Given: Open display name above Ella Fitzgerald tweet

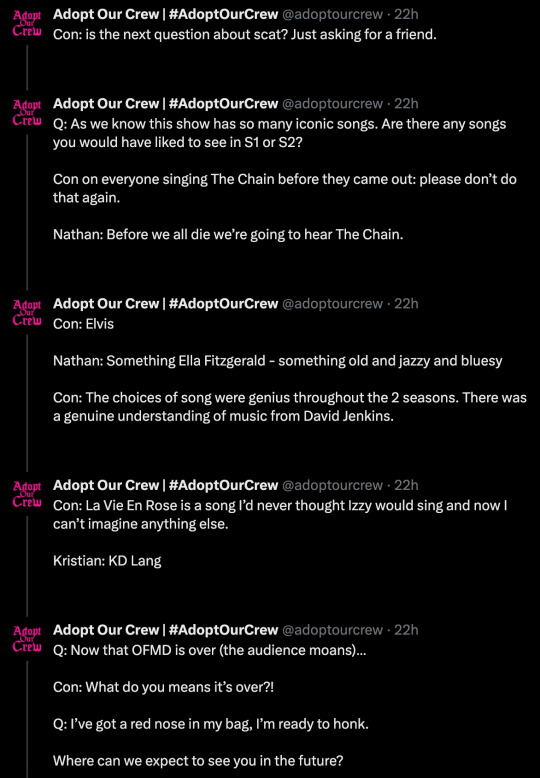Looking at the screenshot, I should click(x=165, y=304).
